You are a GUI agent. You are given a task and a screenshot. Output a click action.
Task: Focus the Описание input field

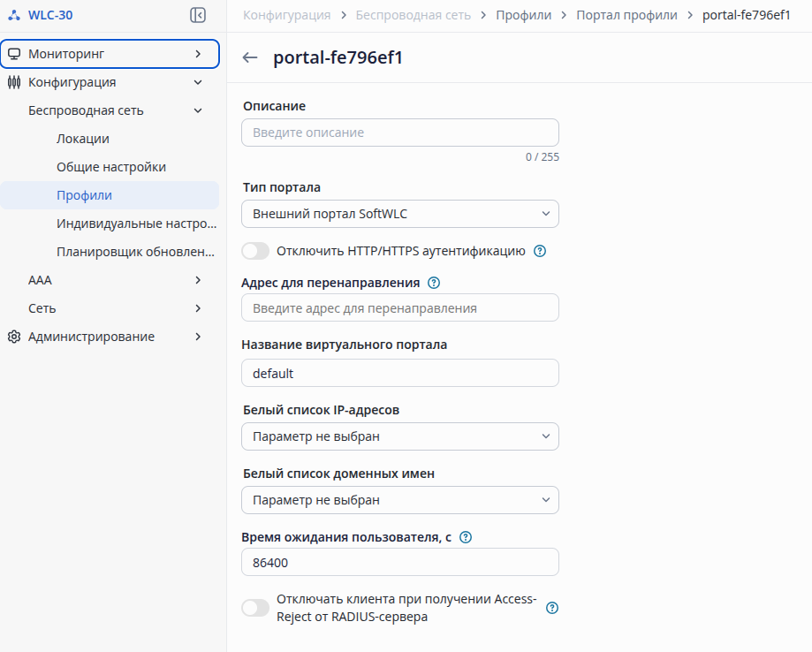pos(399,133)
